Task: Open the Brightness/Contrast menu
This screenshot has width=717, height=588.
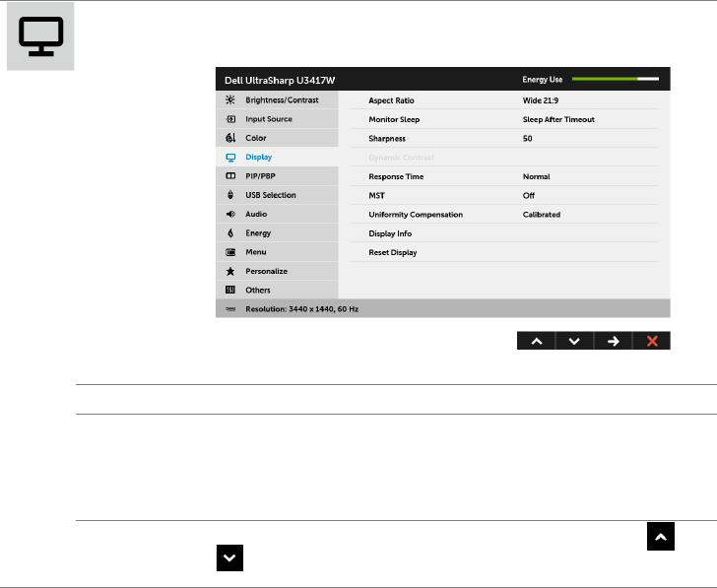Action: click(277, 99)
